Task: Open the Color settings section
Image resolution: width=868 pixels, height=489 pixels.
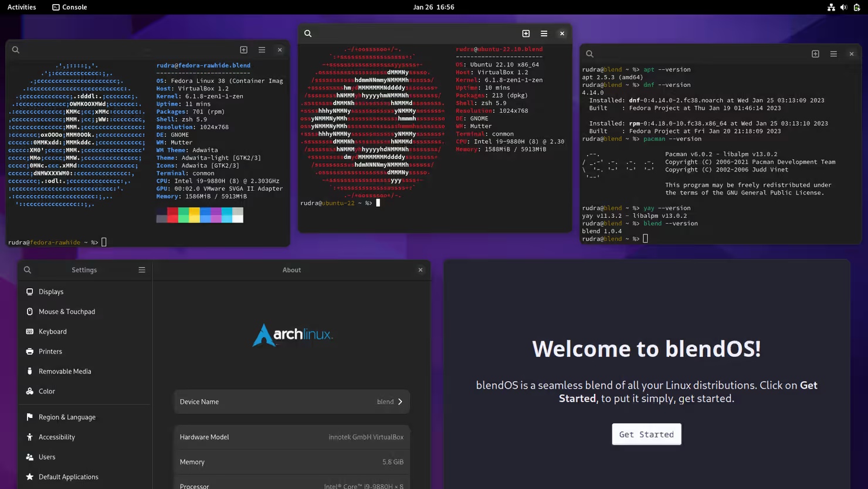Action: [45, 391]
